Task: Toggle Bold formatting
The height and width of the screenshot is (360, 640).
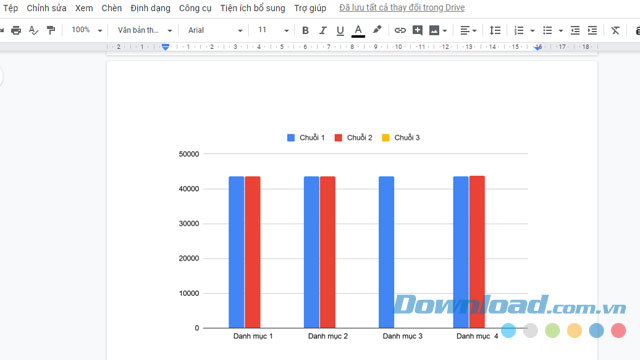Action: click(305, 30)
